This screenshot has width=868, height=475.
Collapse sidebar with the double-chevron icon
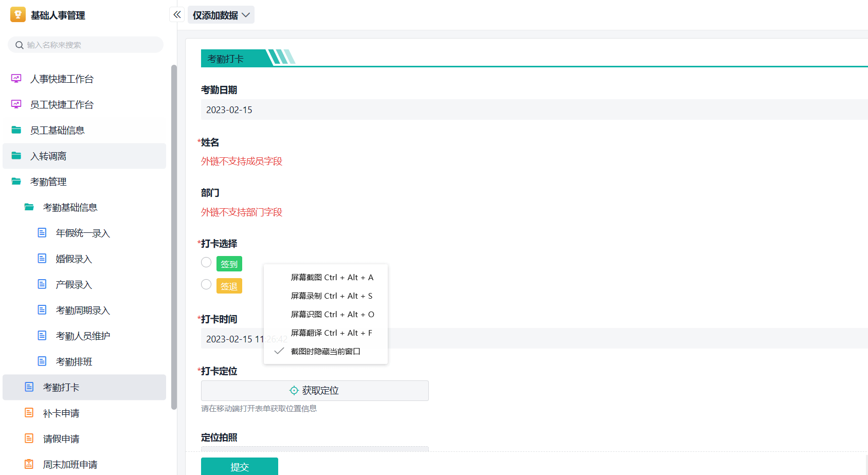177,14
